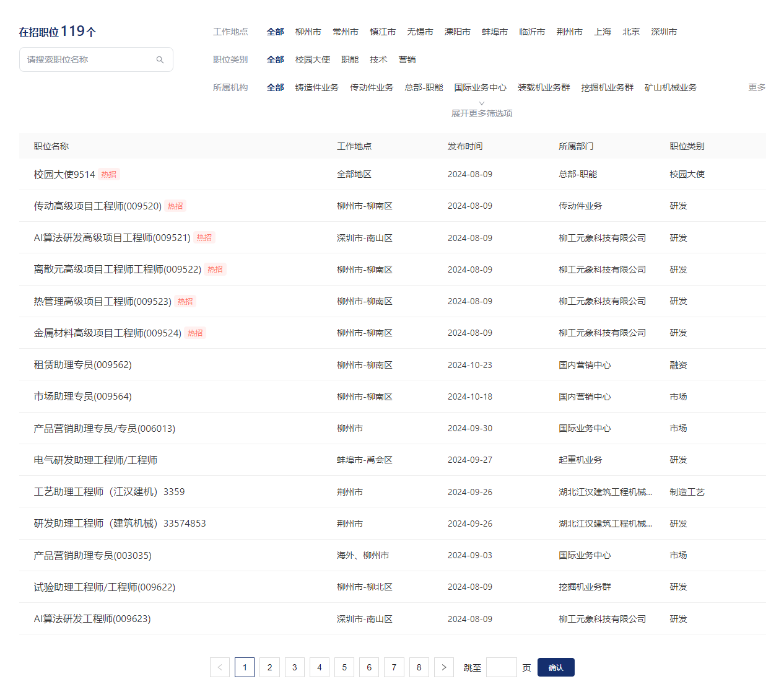Open job 产品营销助理专员/专员(006013)
The width and height of the screenshot is (784, 684).
coord(105,429)
